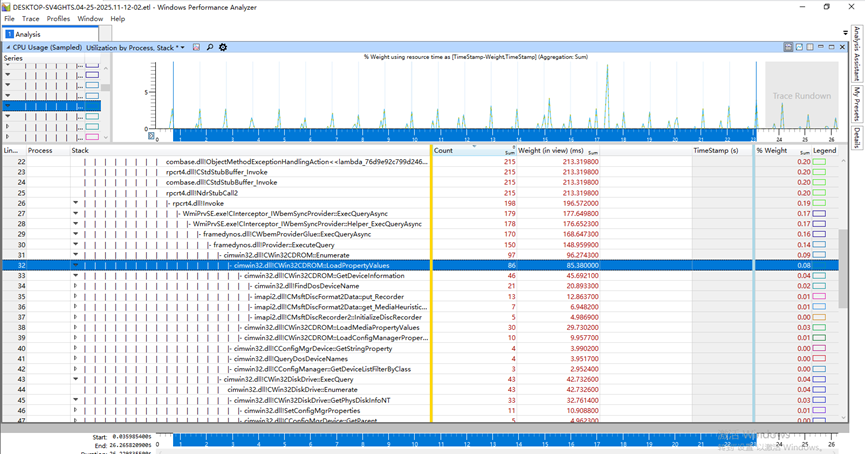Select the Analysis tab
Image resolution: width=865 pixels, height=454 pixels.
pyautogui.click(x=51, y=34)
